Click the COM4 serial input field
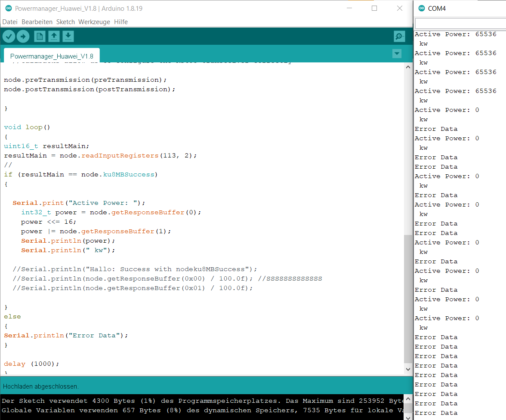 (x=460, y=24)
